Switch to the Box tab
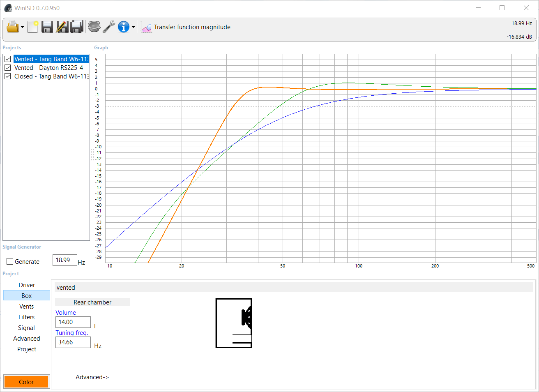This screenshot has width=539, height=392. point(27,296)
